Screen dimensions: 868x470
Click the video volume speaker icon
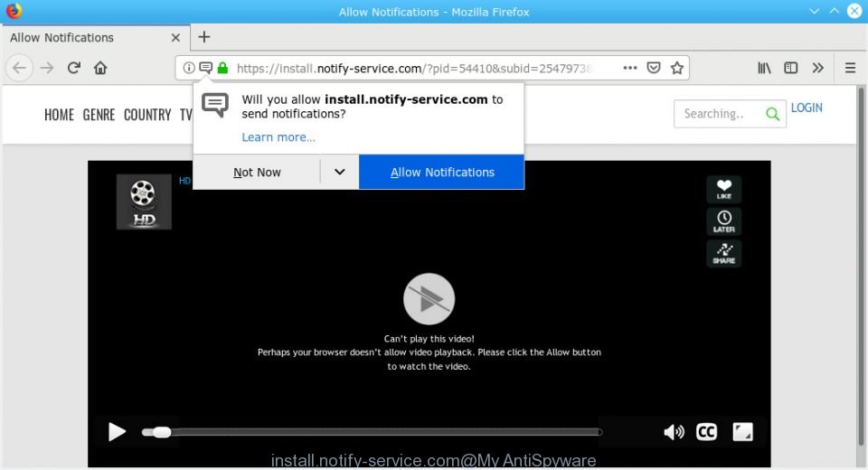click(674, 432)
